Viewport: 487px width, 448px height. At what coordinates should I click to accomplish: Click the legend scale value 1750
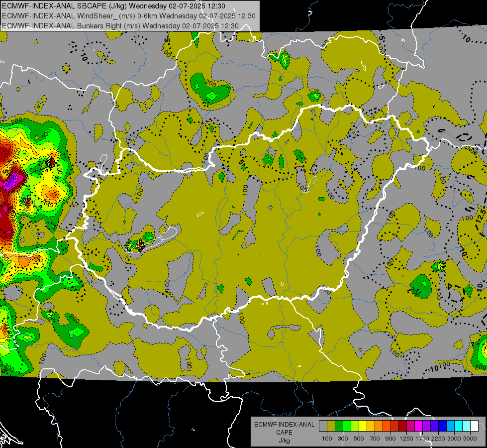[422, 439]
